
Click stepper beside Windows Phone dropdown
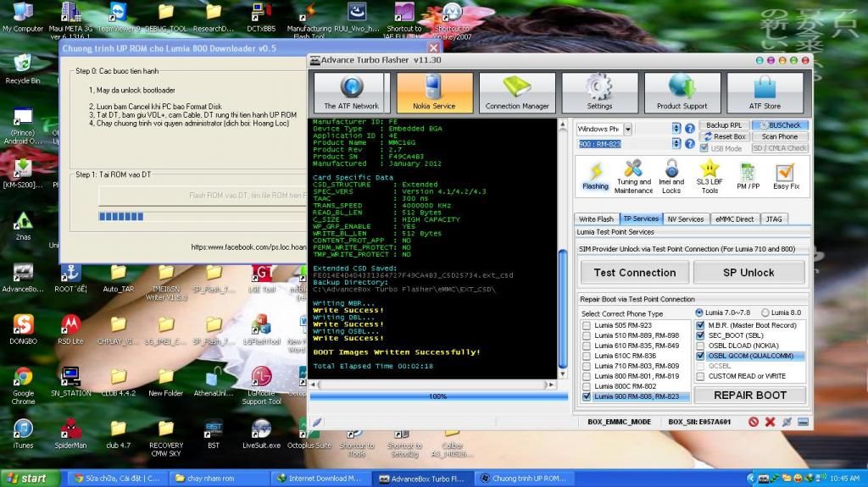pyautogui.click(x=676, y=129)
